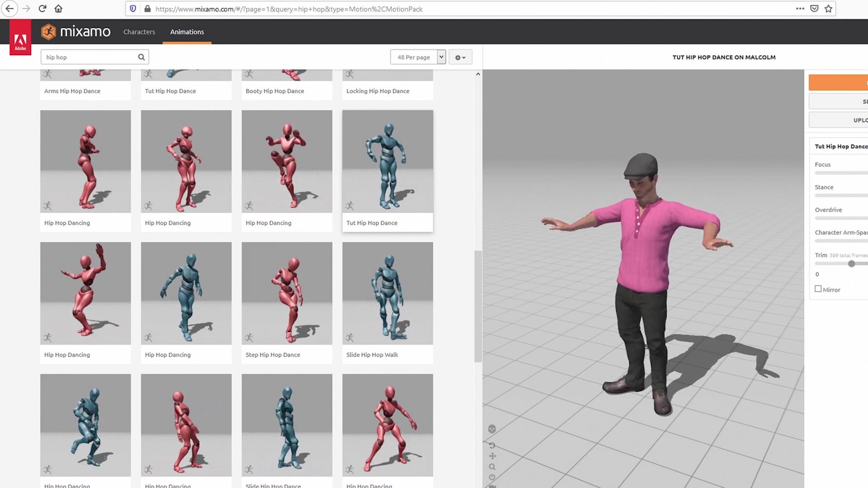
Task: Click the rotate camera icon in viewport
Action: point(492,445)
